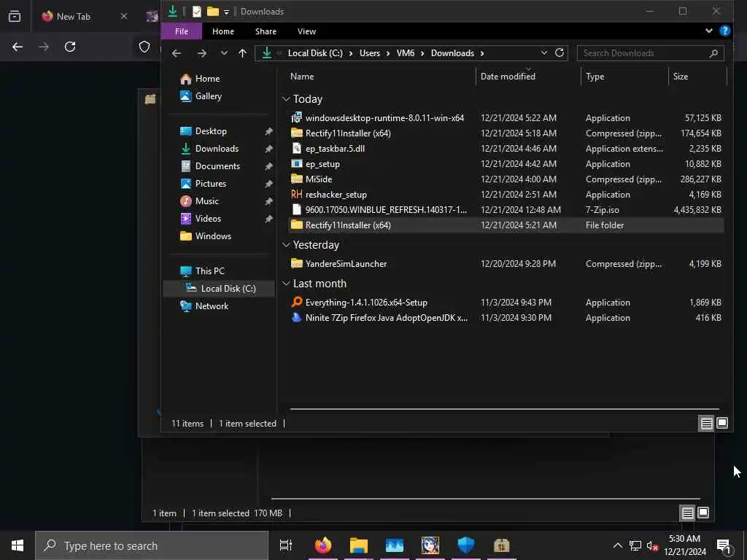This screenshot has height=560, width=747.
Task: Click the Firefox shield tracking protection icon
Action: pyautogui.click(x=144, y=47)
